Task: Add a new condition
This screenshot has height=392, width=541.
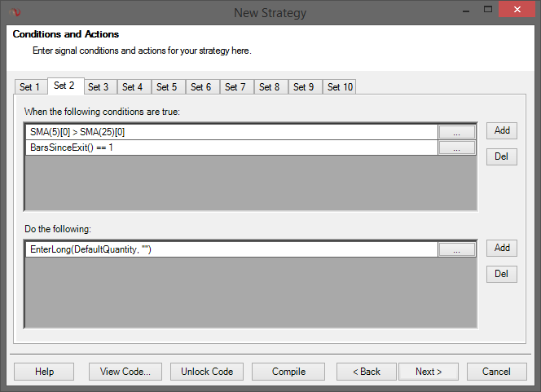Action: point(502,130)
